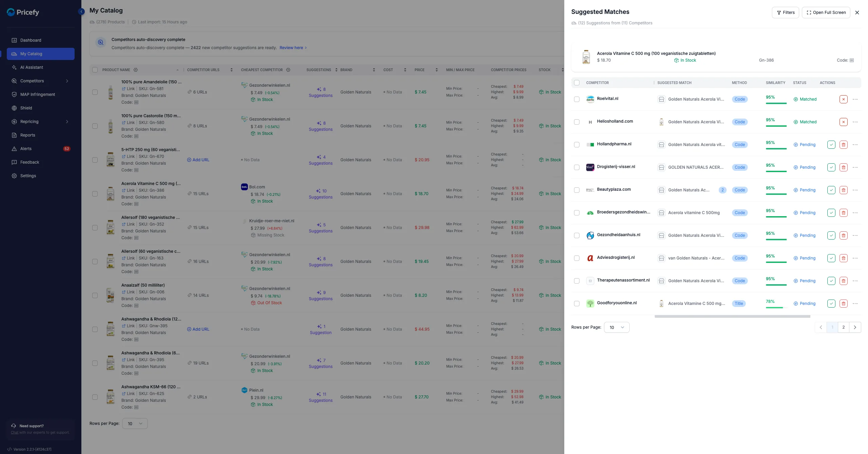The width and height of the screenshot is (868, 454).
Task: Open MAP Infringement page
Action: [x=41, y=95]
